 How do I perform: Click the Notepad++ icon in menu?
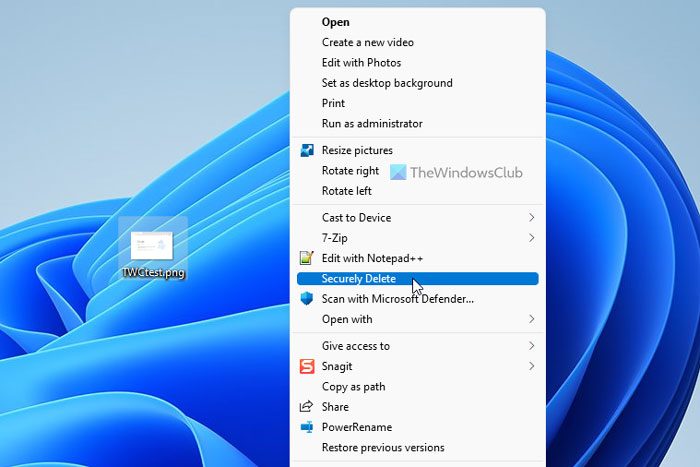point(307,258)
